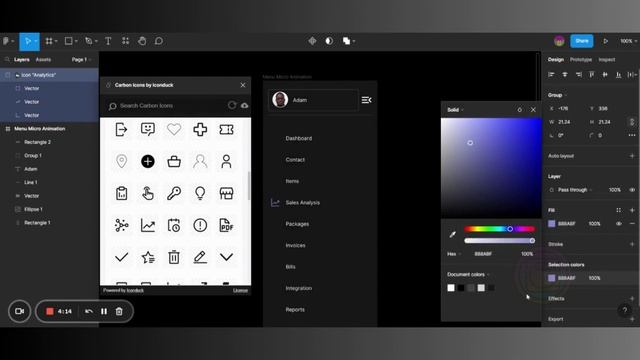Toggle the camera button in recorder

point(19,311)
